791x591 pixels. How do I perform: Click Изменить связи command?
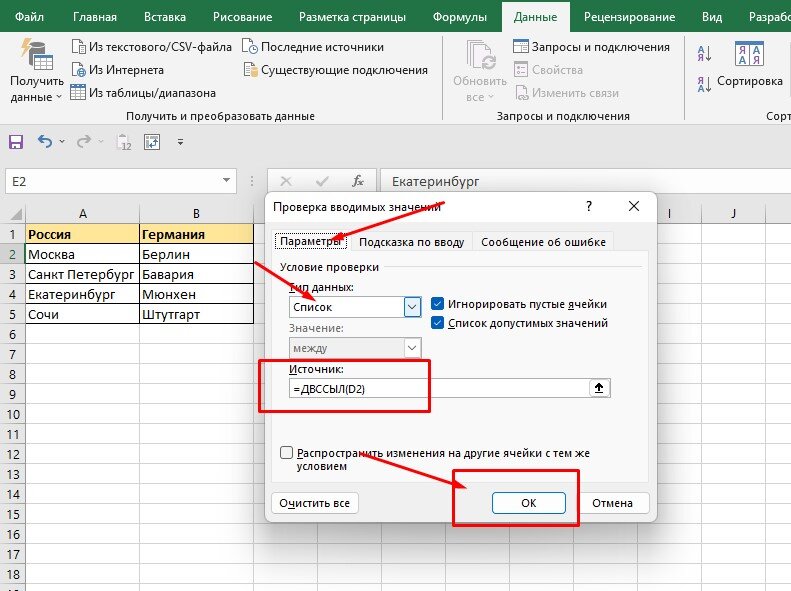click(x=567, y=93)
